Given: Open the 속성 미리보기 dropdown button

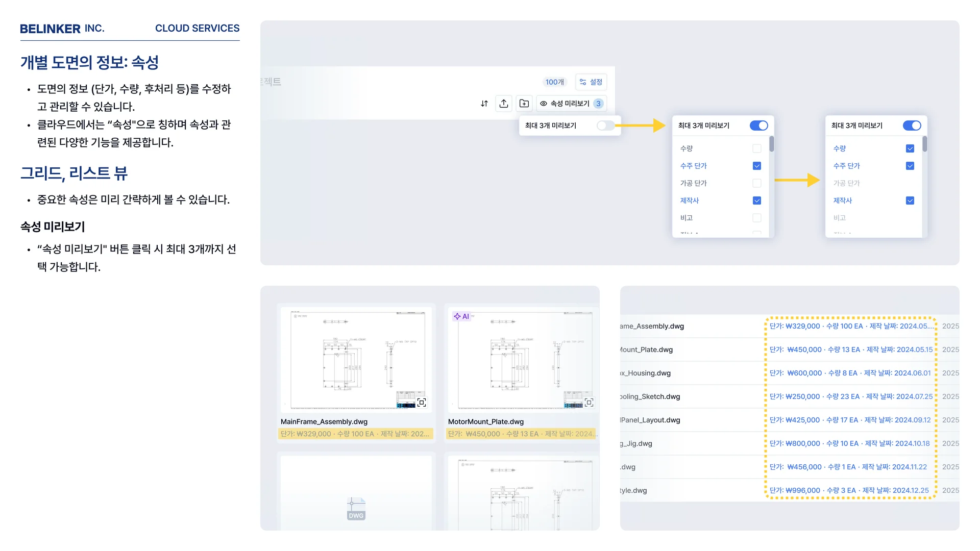Looking at the screenshot, I should 571,104.
